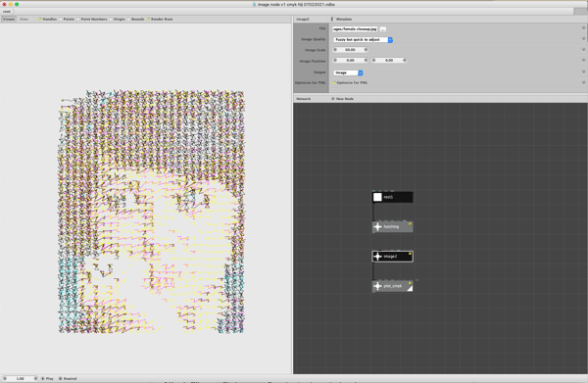
Task: Switch to the Viewer tab
Action: click(9, 20)
